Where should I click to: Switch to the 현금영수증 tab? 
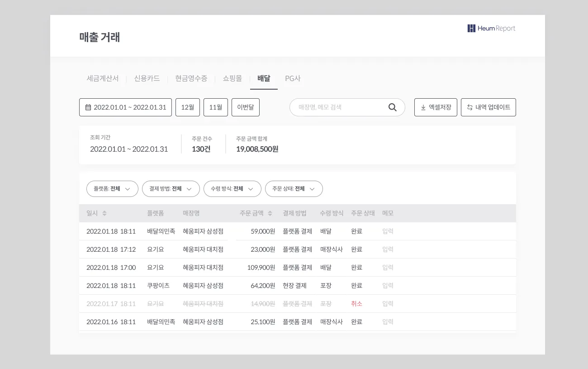[191, 78]
